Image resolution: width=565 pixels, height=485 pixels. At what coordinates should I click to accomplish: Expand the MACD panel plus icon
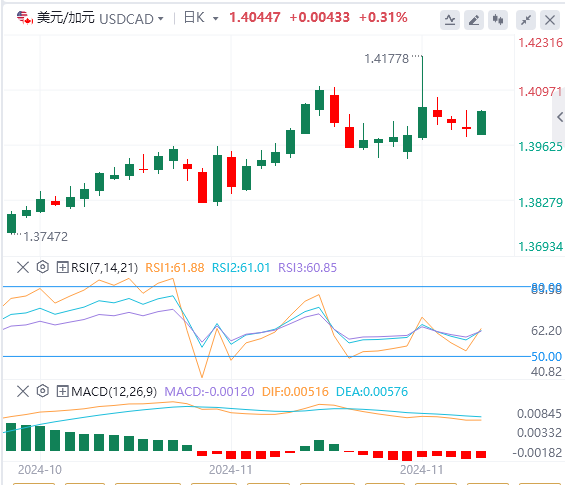click(62, 391)
